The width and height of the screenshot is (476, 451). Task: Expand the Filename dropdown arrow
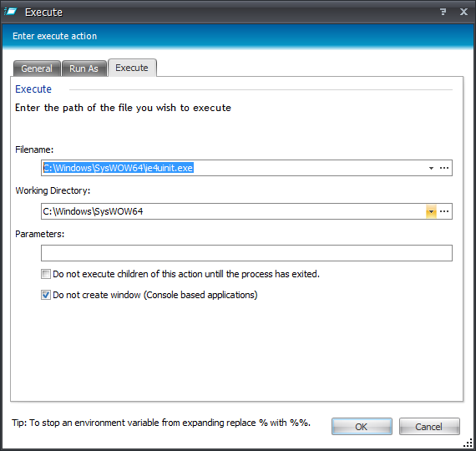pos(431,168)
